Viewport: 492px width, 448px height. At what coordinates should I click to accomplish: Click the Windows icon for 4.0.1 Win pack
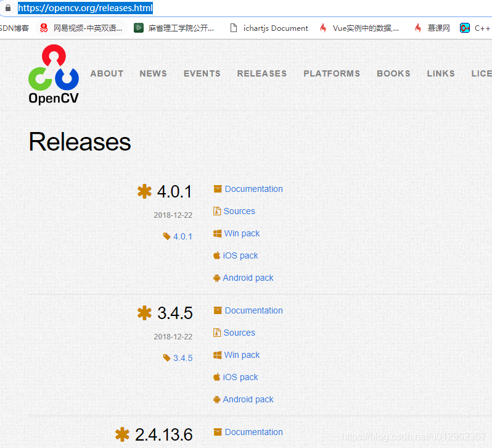point(217,233)
